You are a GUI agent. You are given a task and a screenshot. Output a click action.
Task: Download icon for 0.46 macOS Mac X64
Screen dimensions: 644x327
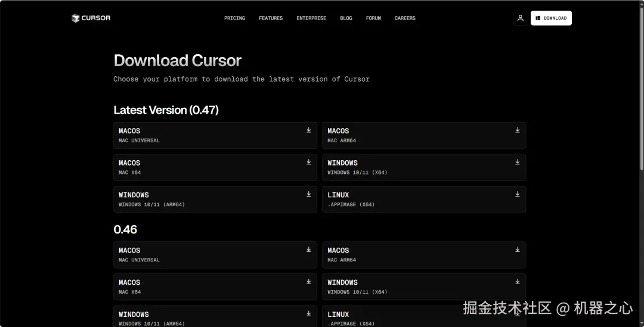[x=308, y=282]
